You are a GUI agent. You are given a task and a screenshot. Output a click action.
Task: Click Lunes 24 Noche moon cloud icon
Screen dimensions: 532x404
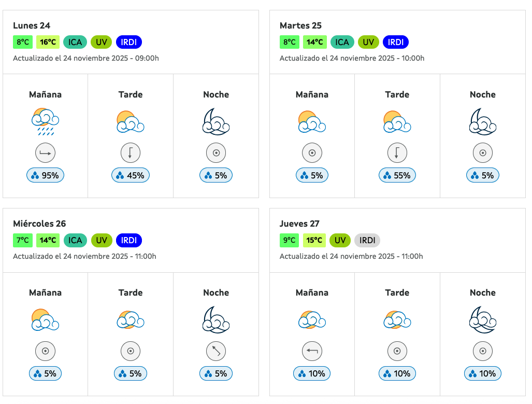click(x=216, y=122)
